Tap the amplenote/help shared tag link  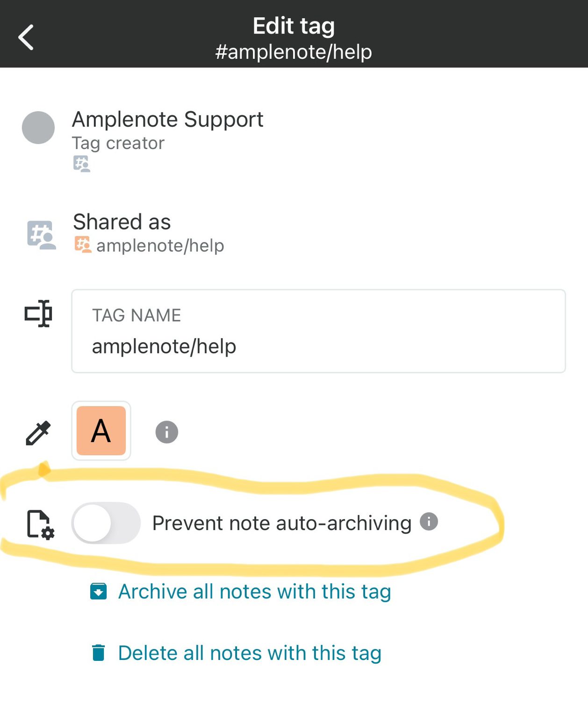coord(160,245)
